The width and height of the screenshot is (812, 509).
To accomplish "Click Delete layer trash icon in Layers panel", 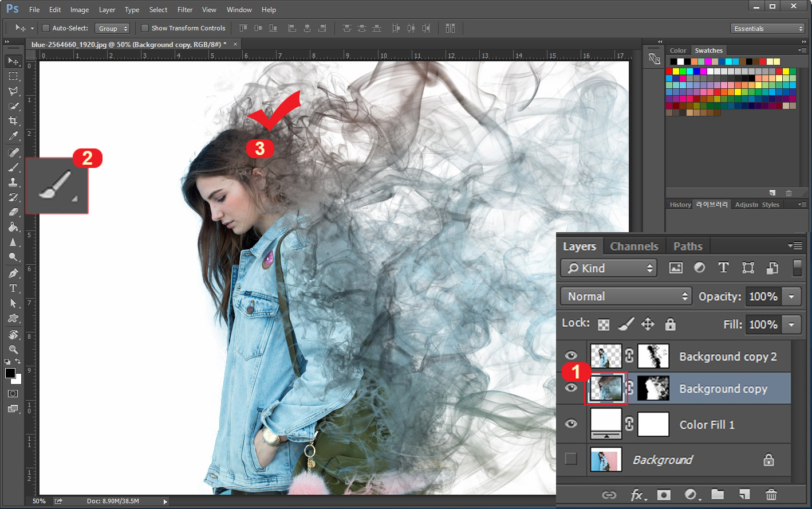I will [x=771, y=494].
